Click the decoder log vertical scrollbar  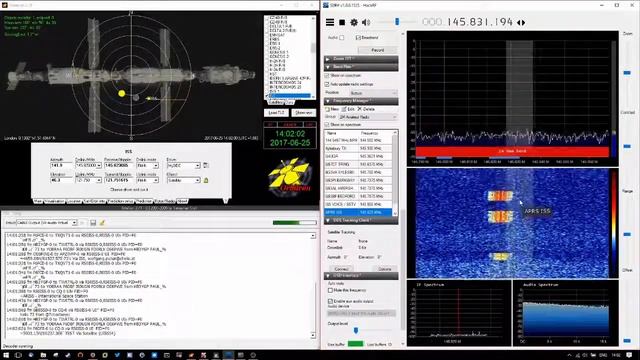point(313,286)
